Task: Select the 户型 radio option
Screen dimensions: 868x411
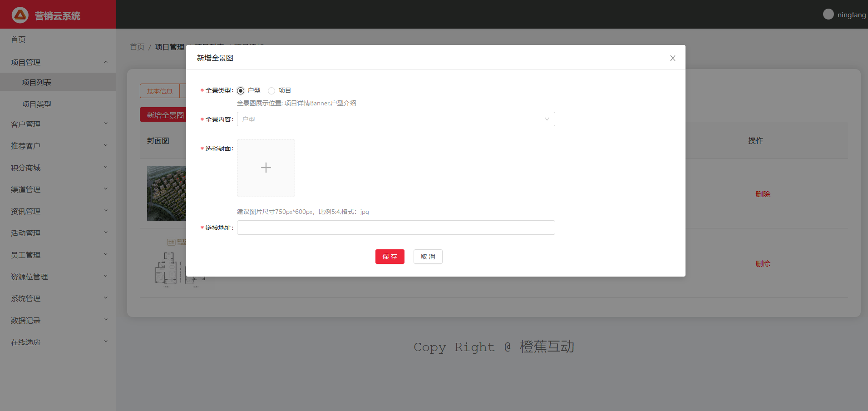Action: 241,91
